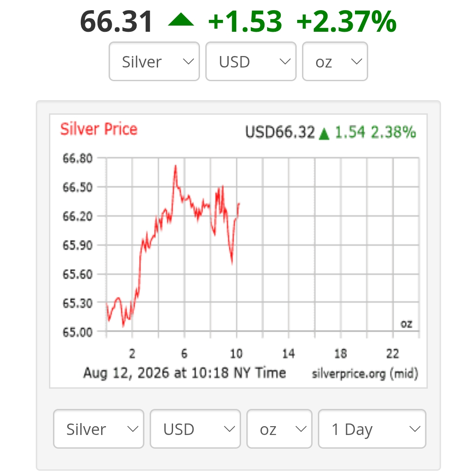Click the large green up arrow beside 66.31

click(181, 19)
